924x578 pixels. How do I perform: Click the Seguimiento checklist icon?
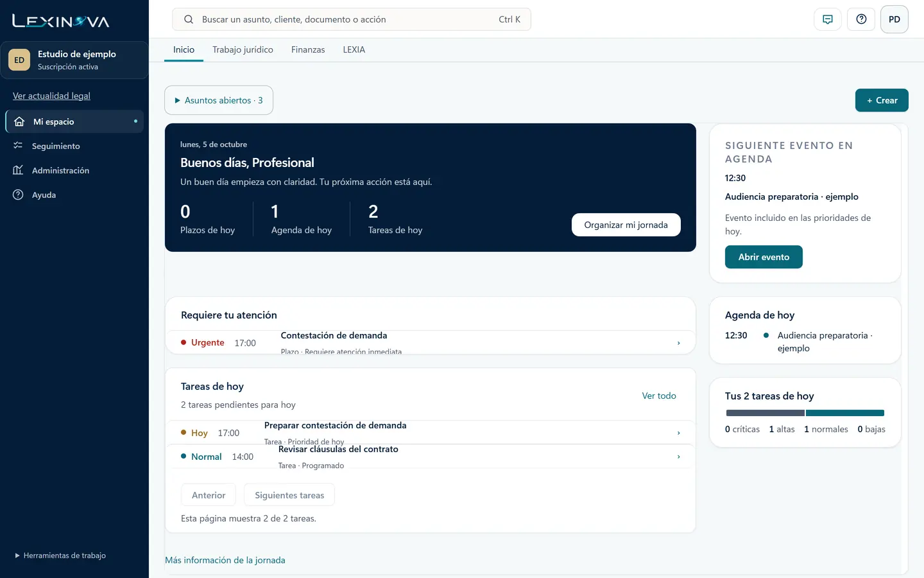point(18,146)
